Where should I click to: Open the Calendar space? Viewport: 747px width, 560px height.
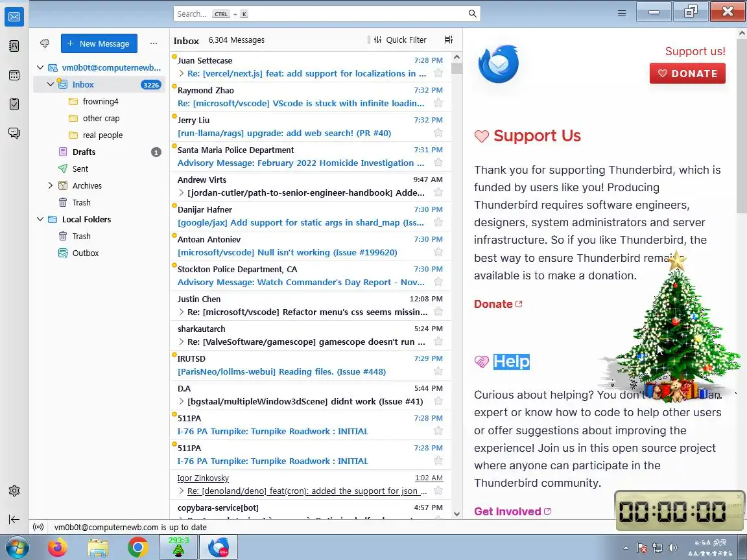pyautogui.click(x=14, y=75)
